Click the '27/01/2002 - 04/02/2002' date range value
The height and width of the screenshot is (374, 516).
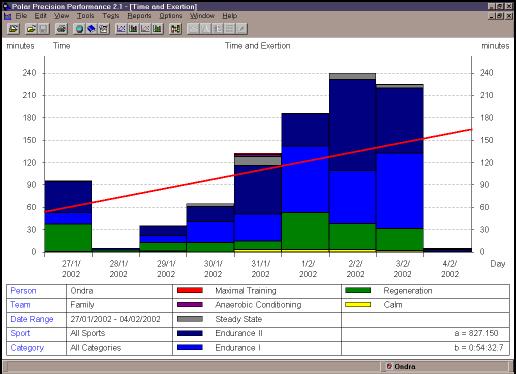[115, 319]
